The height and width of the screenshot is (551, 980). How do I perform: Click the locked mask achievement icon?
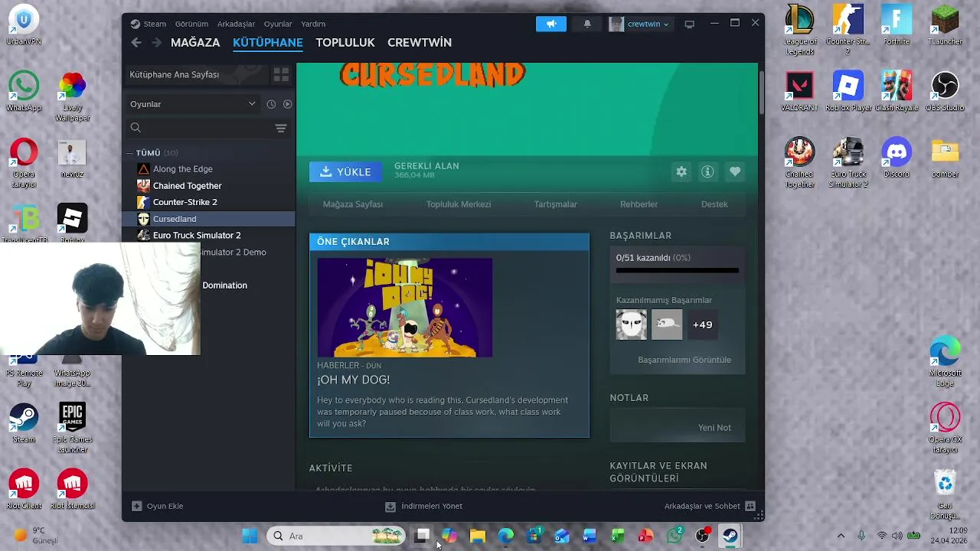click(x=631, y=324)
